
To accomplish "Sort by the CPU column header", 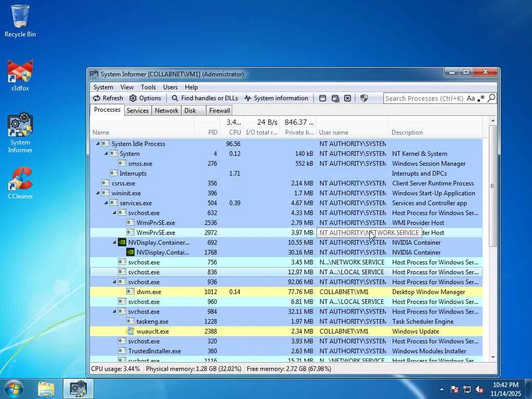I will 232,127.
